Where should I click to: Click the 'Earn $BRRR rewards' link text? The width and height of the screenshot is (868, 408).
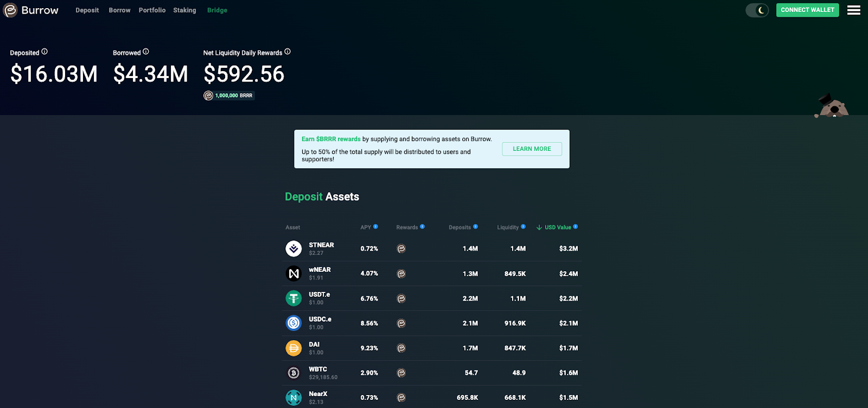coord(331,139)
